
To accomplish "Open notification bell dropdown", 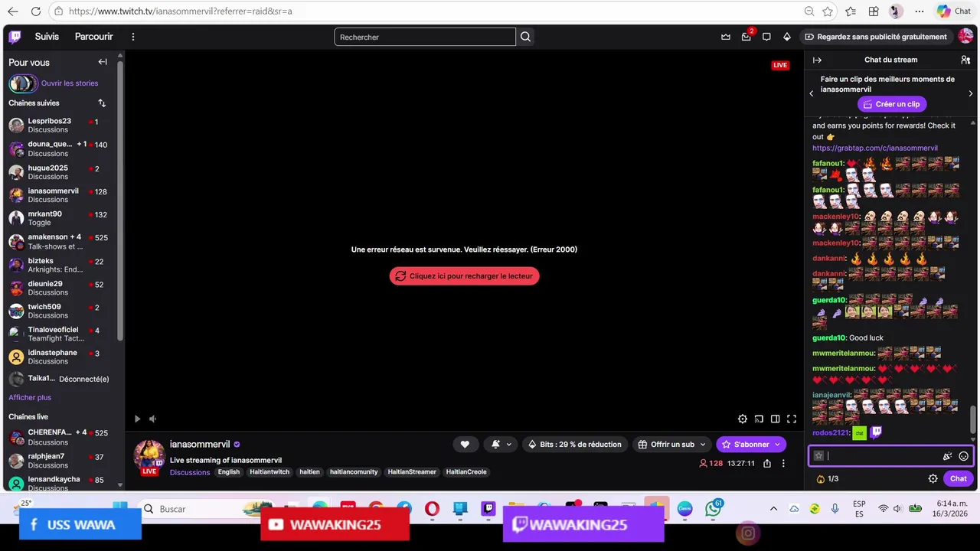I will point(501,444).
